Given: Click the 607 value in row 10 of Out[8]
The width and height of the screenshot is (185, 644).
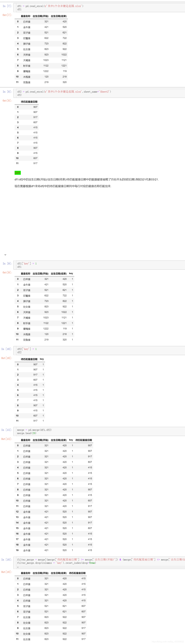Looking at the screenshot, I should pos(36,158).
